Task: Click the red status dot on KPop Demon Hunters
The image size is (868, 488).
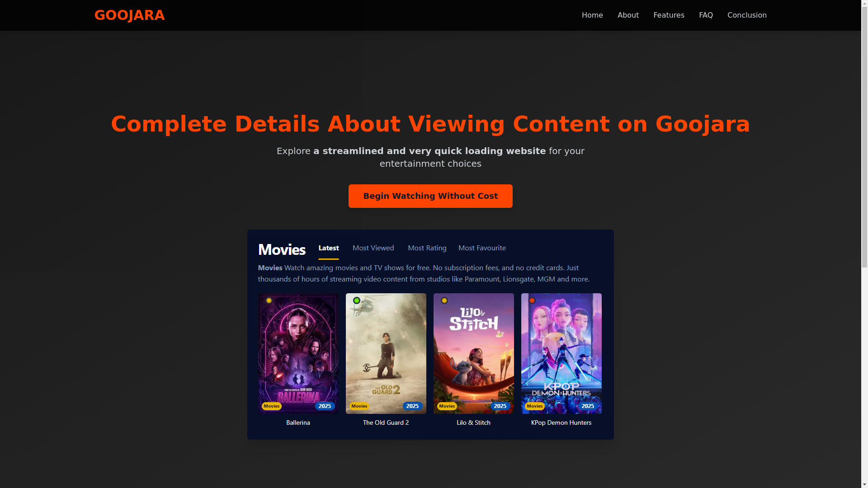Action: (x=532, y=300)
